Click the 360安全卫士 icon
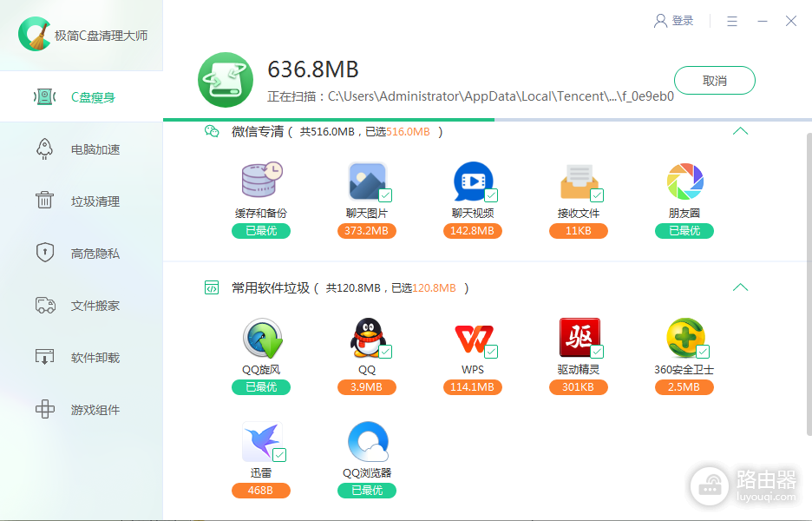This screenshot has width=812, height=521. (685, 338)
